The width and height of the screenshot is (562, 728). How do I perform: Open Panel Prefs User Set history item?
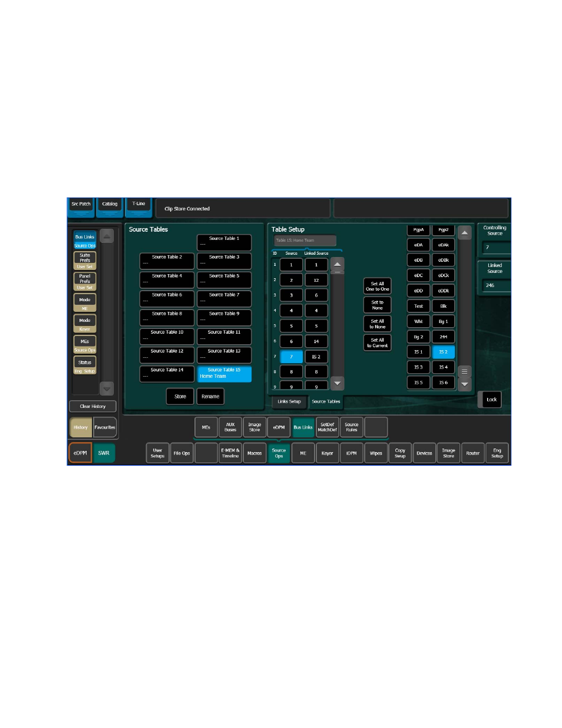85,282
